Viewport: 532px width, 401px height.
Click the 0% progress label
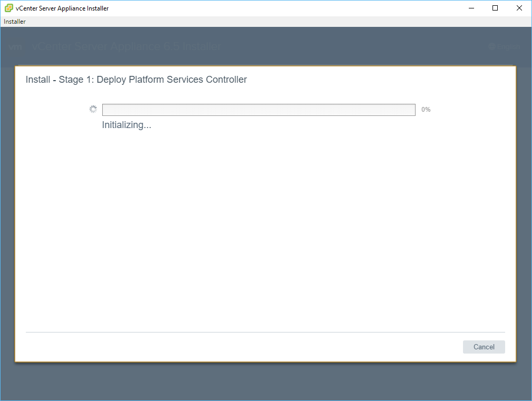coord(426,110)
